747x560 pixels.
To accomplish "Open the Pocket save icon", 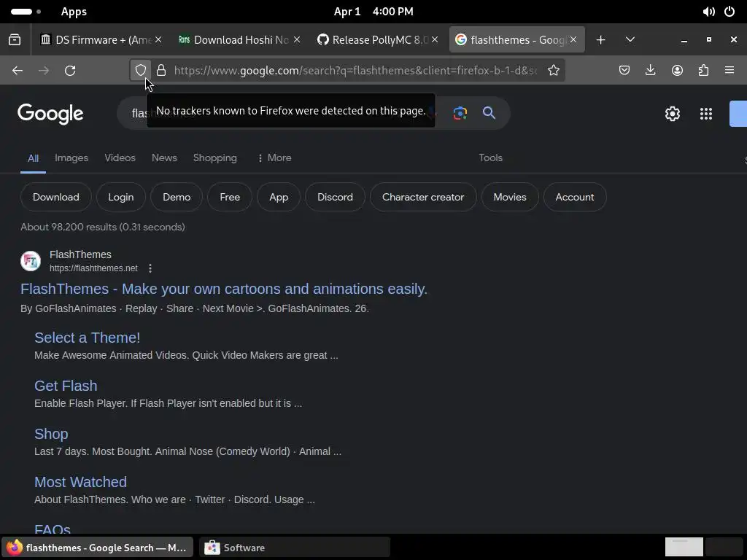I will [624, 71].
